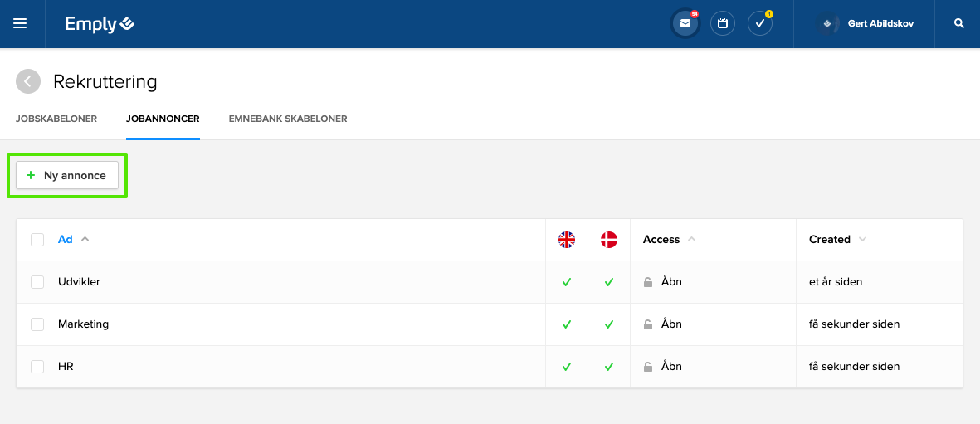Sort by the Created column

click(830, 240)
